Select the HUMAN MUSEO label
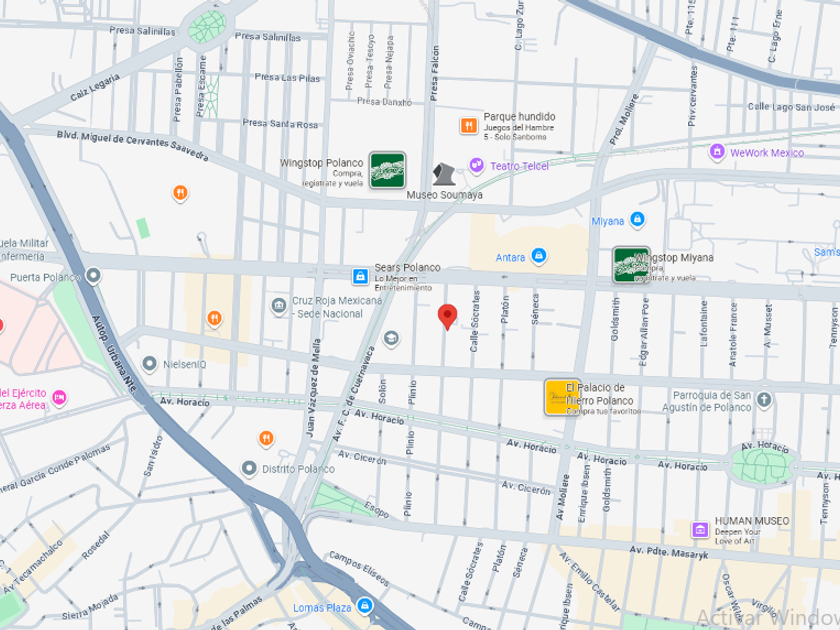The image size is (840, 630). [752, 521]
